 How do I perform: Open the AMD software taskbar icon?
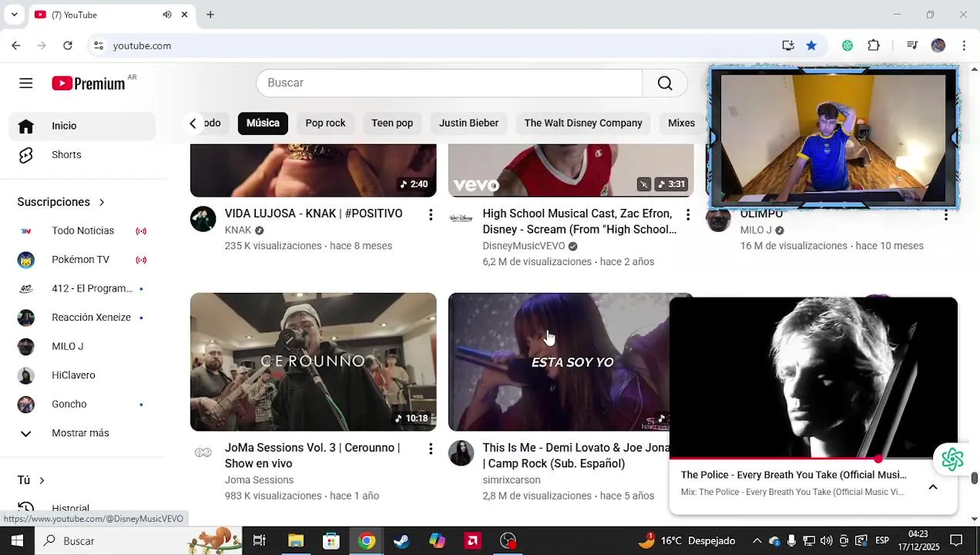pos(472,541)
